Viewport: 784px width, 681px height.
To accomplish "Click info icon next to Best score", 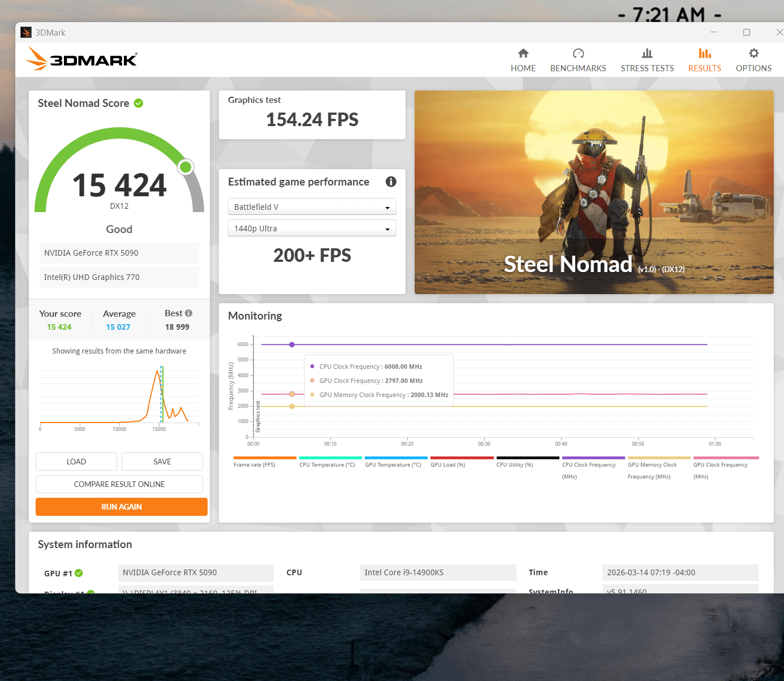I will (x=189, y=313).
